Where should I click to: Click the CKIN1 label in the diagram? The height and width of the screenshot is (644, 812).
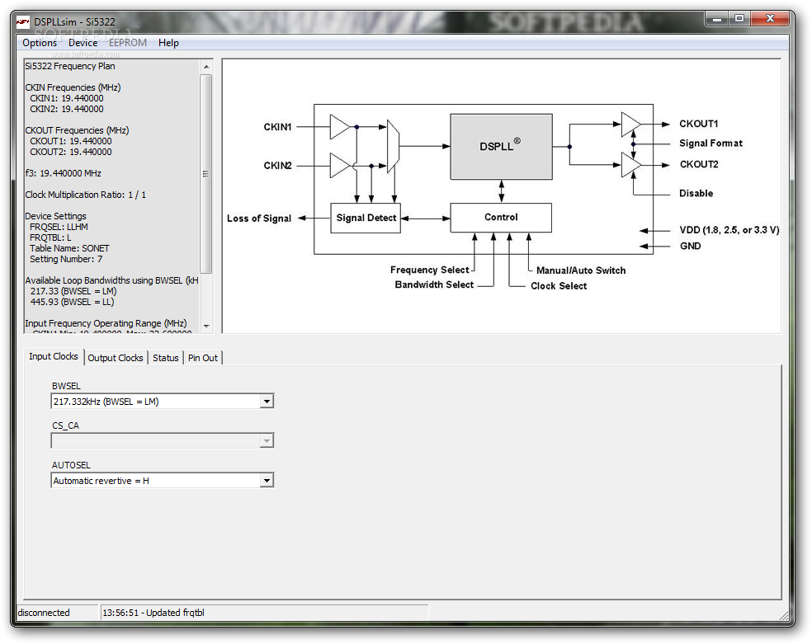point(277,127)
